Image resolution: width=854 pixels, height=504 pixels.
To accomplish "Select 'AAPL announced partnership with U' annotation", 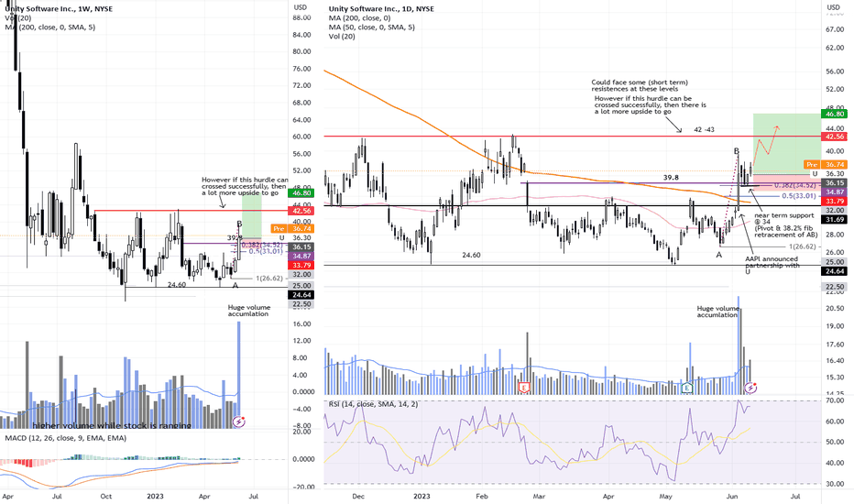I will (x=772, y=265).
